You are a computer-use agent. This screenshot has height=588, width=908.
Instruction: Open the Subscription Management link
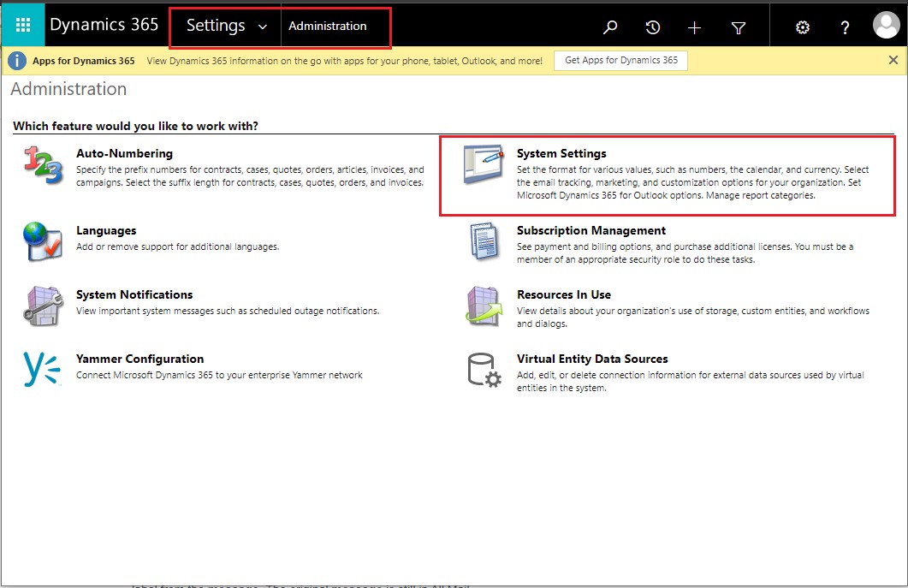[x=591, y=230]
